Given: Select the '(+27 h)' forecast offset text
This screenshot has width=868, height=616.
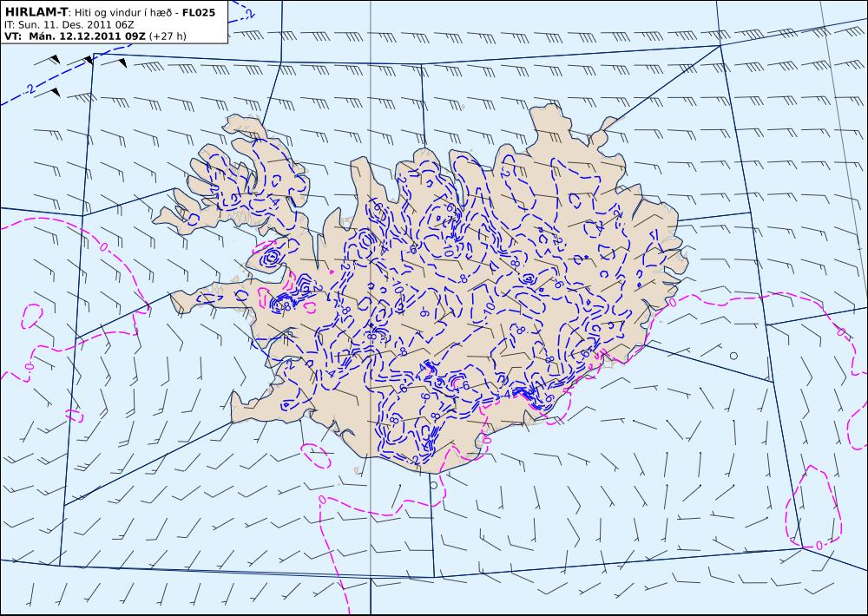Looking at the screenshot, I should pyautogui.click(x=168, y=36).
